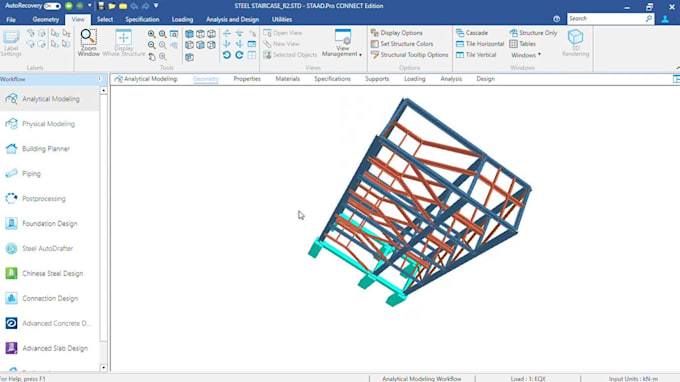Image resolution: width=680 pixels, height=382 pixels.
Task: Open 3D Rendering view
Action: (575, 42)
